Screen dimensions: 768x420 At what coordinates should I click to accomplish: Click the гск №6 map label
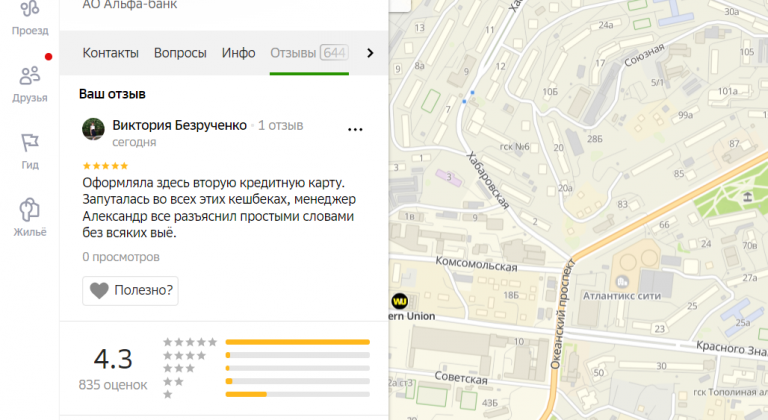[x=514, y=147]
